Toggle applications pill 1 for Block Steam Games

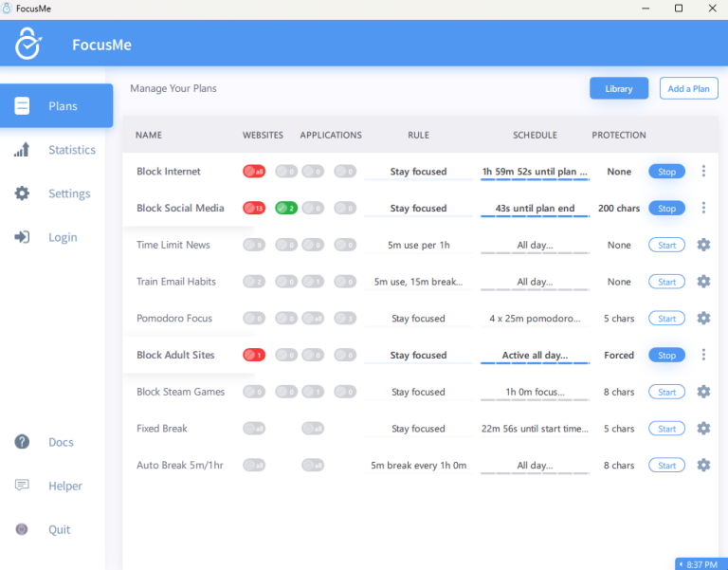(313, 392)
